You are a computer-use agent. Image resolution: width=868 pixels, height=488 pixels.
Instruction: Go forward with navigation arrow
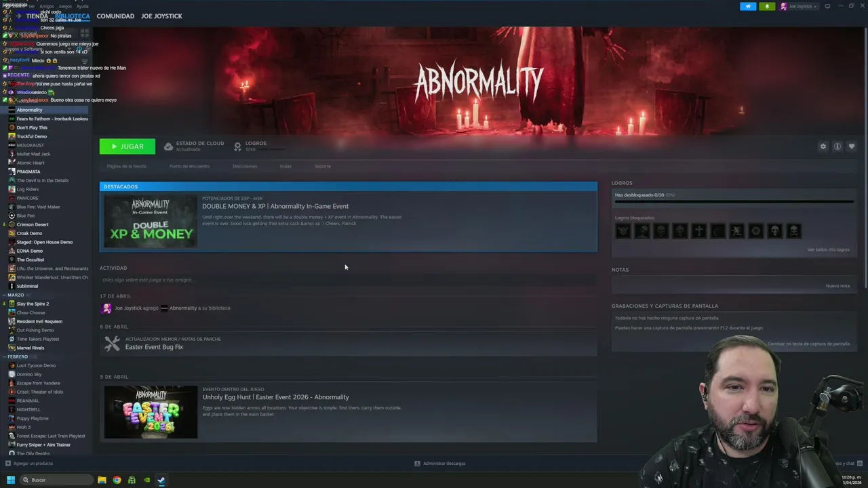(18, 16)
